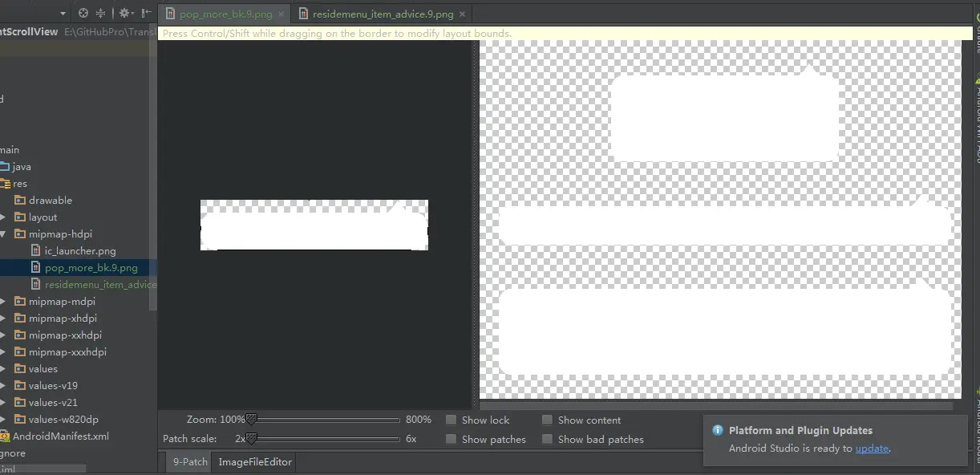Switch to the pop_more_bk.9.png tab
980x475 pixels.
226,14
